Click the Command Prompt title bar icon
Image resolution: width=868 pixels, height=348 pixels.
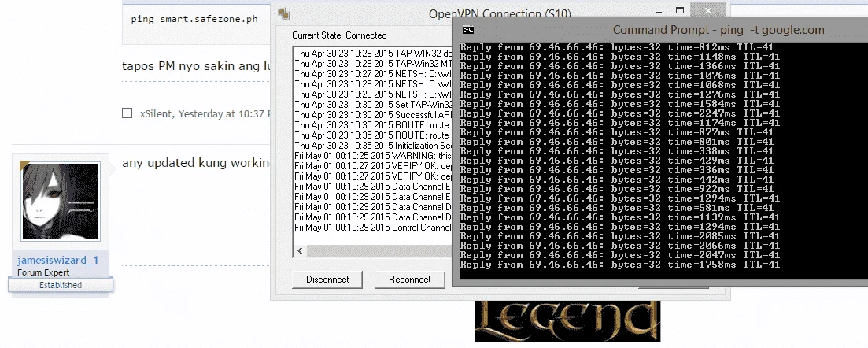click(x=467, y=31)
